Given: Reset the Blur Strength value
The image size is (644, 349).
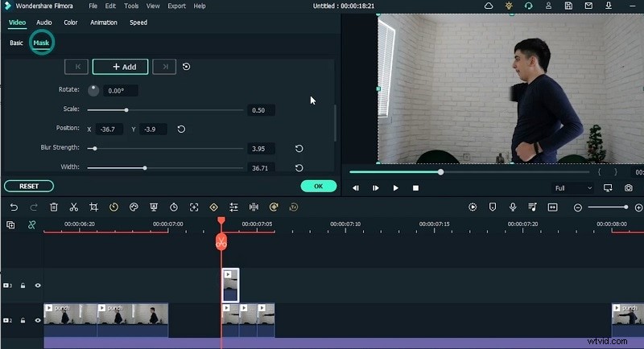Looking at the screenshot, I should [299, 149].
